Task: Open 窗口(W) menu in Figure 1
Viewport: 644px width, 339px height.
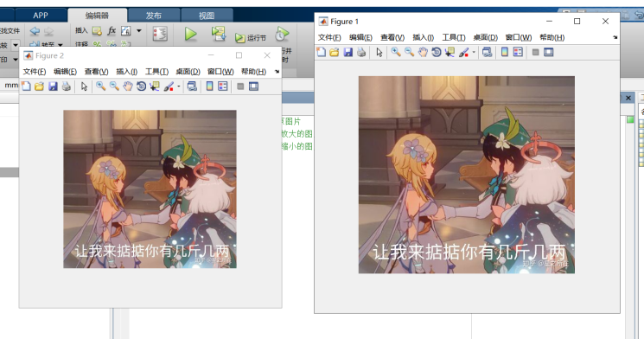Action: 519,37
